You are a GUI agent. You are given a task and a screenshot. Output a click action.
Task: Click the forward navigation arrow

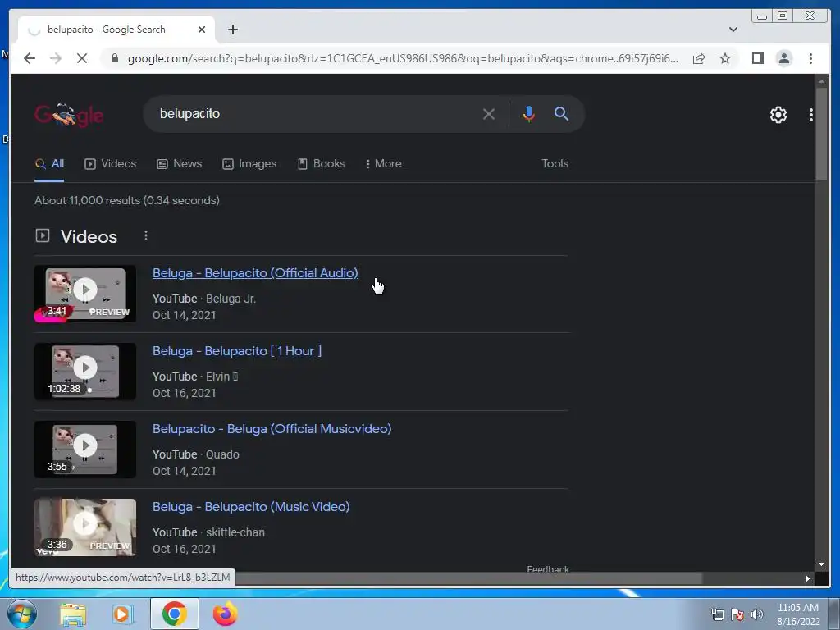point(56,58)
